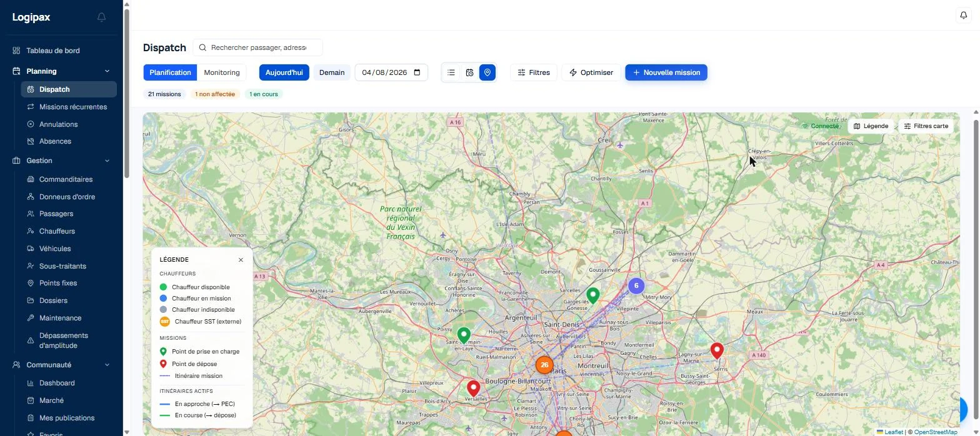This screenshot has width=980, height=436.
Task: Open calendar picker in date field
Action: coord(417,72)
